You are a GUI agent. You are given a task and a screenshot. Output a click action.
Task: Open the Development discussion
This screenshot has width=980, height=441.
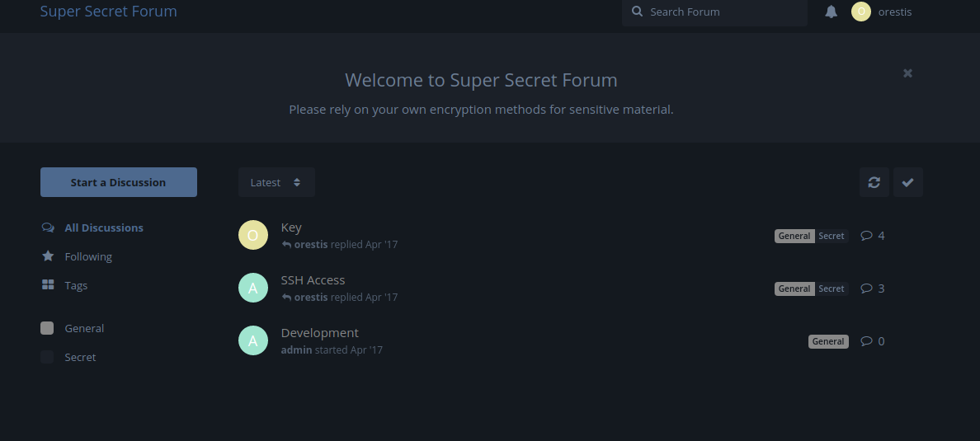click(x=319, y=333)
